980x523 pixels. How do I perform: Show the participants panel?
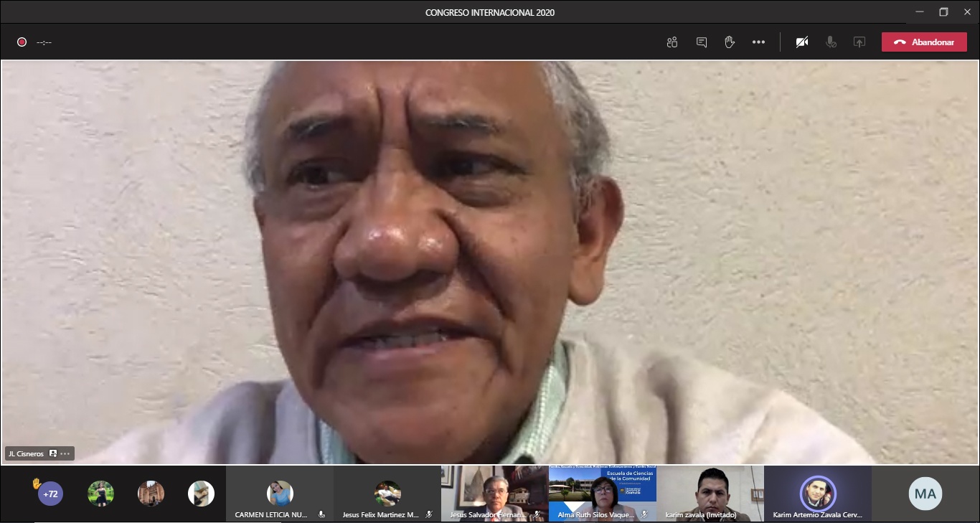pos(672,42)
